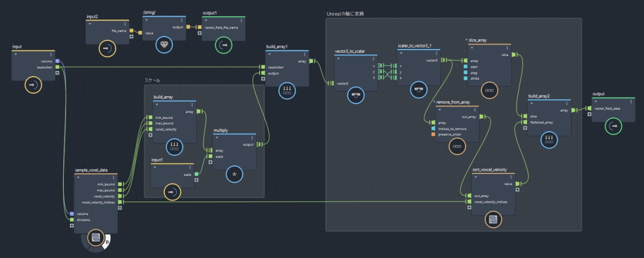This screenshot has width=644, height=258.
Task: Click the sort_voxel_velocity compound icon
Action: pos(493,219)
